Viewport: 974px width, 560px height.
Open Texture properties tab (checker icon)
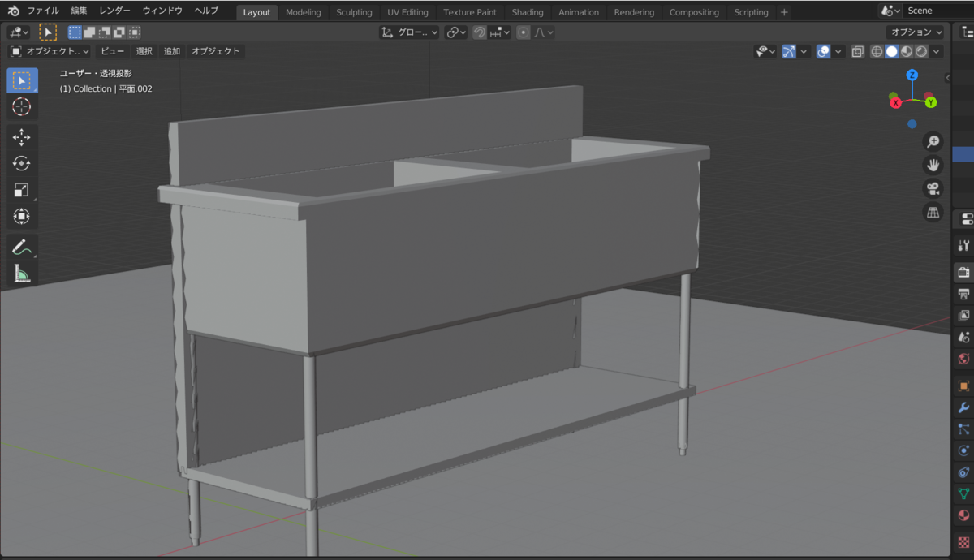click(964, 541)
